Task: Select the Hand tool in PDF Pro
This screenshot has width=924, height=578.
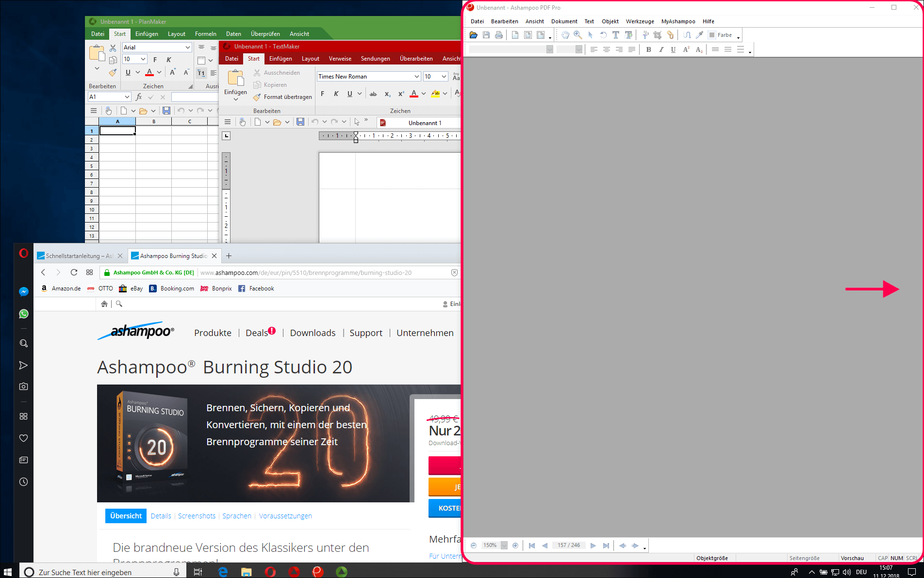Action: pyautogui.click(x=565, y=35)
